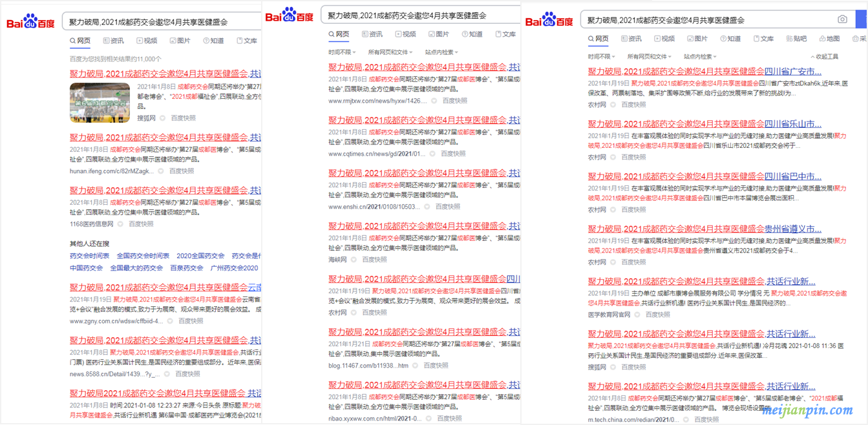The image size is (868, 425).
Task: Select 网页 tab in the left screenshot
Action: 80,41
